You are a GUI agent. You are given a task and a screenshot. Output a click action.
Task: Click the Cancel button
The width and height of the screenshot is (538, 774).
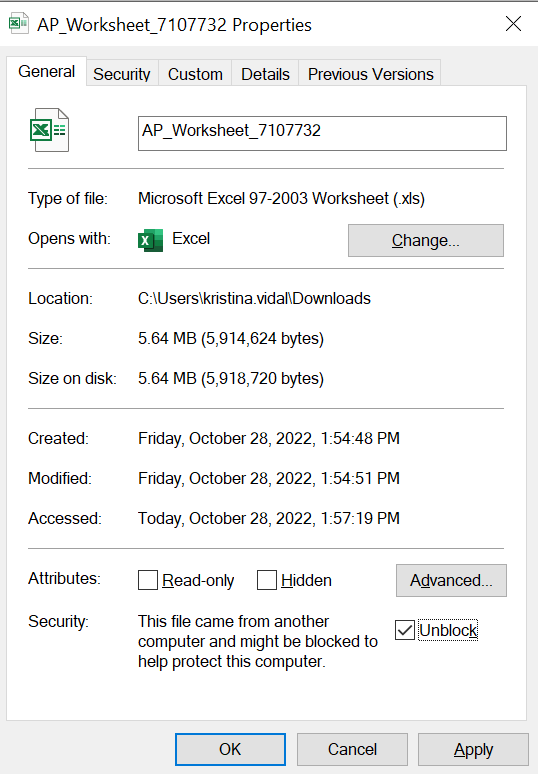click(x=352, y=749)
